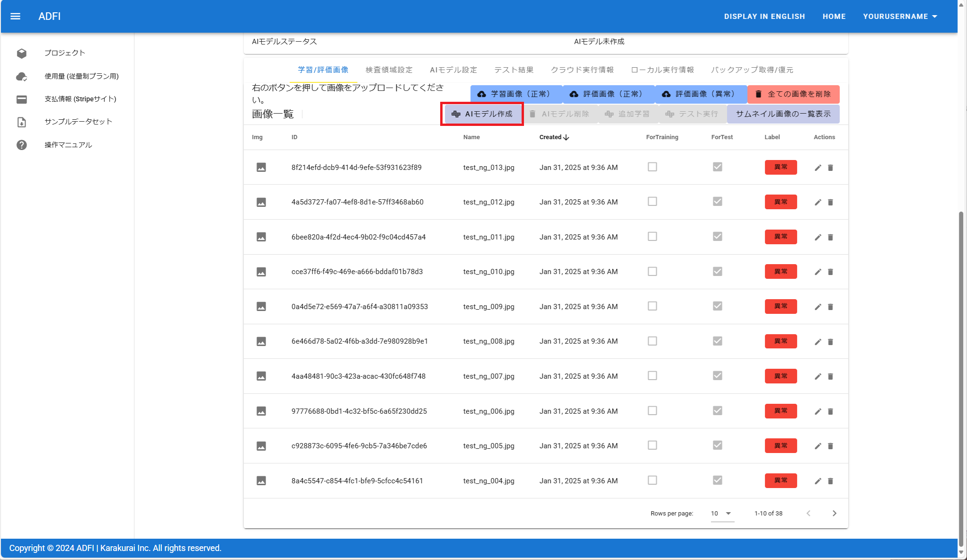967x560 pixels.
Task: Click the 支払情報 credit card icon
Action: point(22,99)
